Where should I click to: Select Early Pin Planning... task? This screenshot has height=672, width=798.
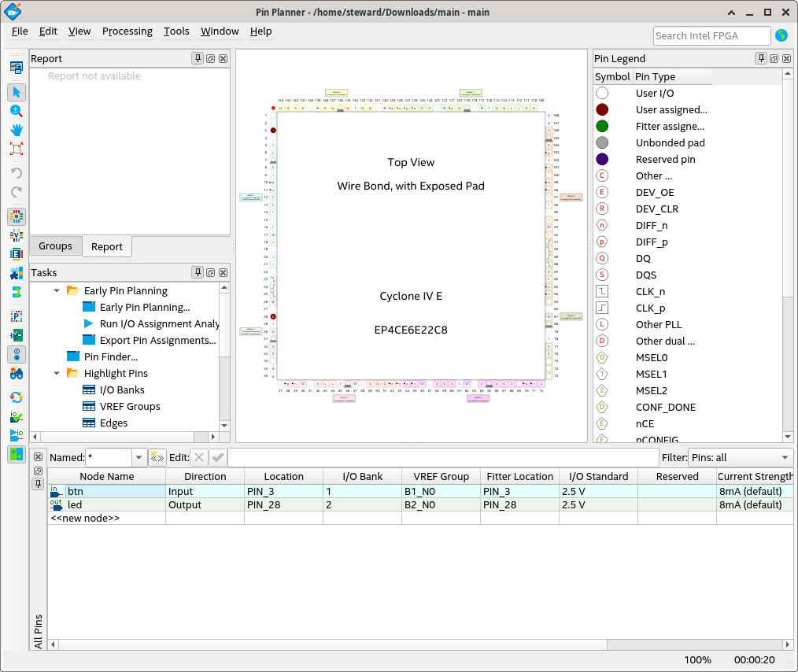click(x=145, y=307)
